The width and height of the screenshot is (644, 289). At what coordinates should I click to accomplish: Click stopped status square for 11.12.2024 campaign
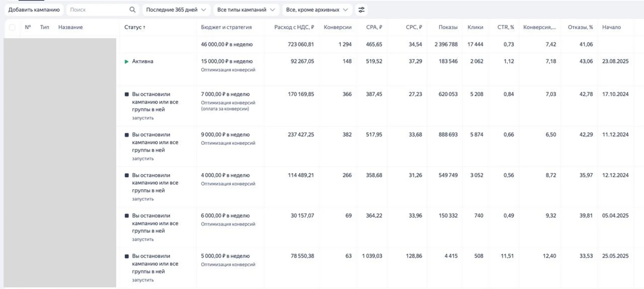click(127, 135)
